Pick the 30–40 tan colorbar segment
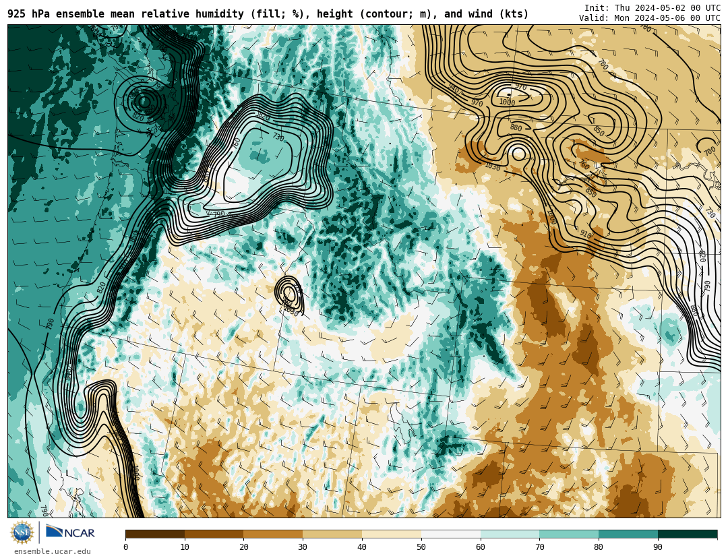This screenshot has height=560, width=728. point(332,534)
